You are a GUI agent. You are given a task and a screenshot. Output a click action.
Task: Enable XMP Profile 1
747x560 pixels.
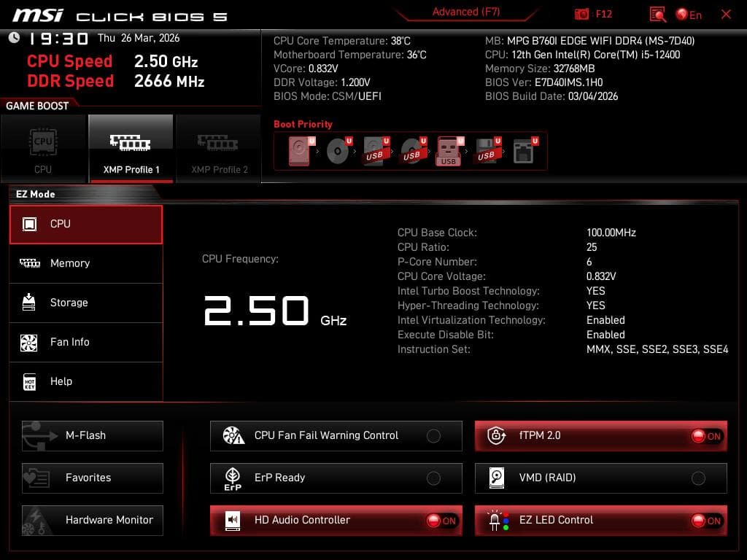[131, 149]
